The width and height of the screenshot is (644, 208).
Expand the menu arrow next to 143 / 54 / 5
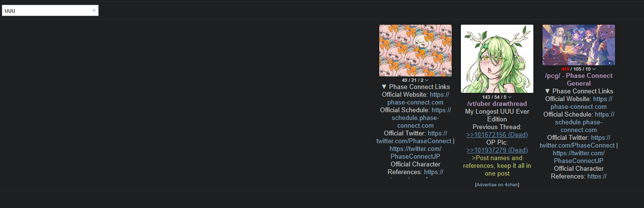click(x=510, y=97)
